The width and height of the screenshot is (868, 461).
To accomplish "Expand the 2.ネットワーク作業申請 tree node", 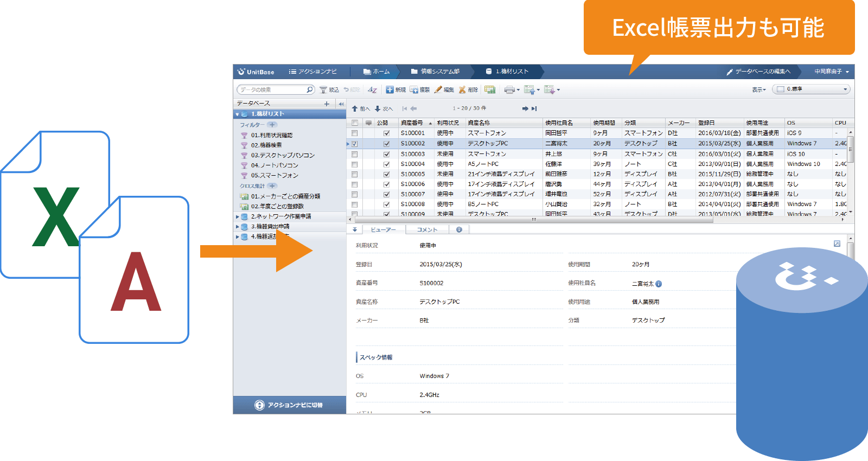I will click(238, 217).
